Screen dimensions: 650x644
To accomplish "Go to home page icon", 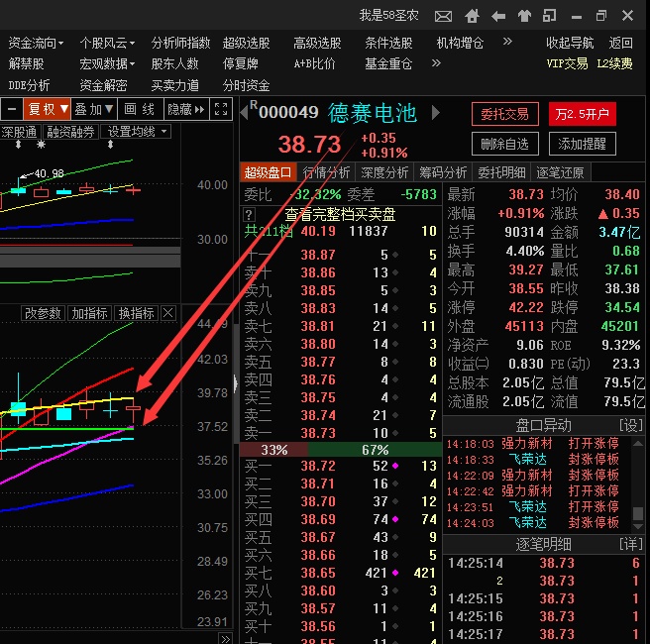I will point(472,16).
